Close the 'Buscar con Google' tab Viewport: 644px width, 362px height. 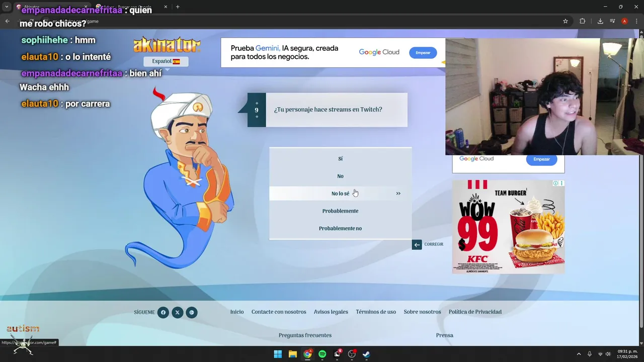(166, 7)
